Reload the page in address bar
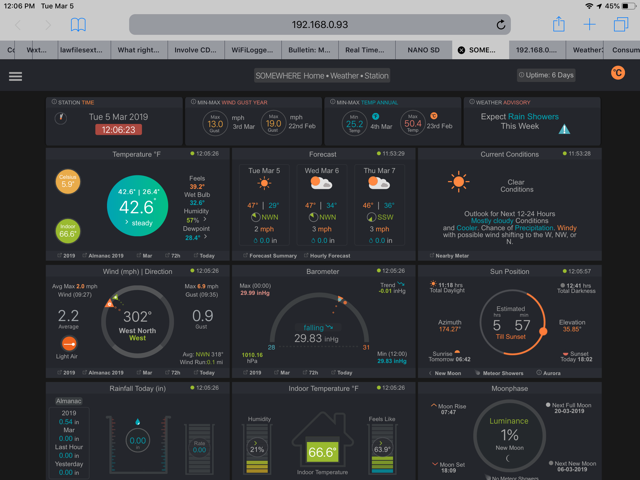This screenshot has height=480, width=640. click(x=501, y=24)
